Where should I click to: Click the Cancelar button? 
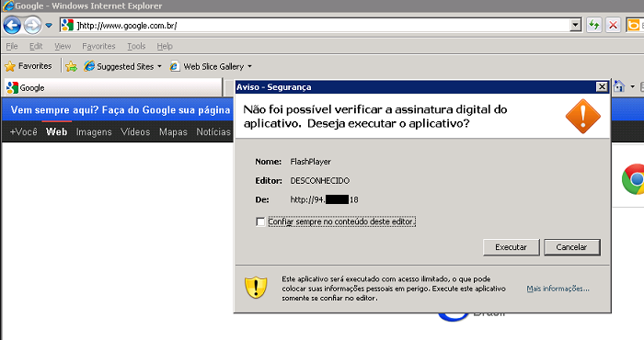[x=571, y=247]
